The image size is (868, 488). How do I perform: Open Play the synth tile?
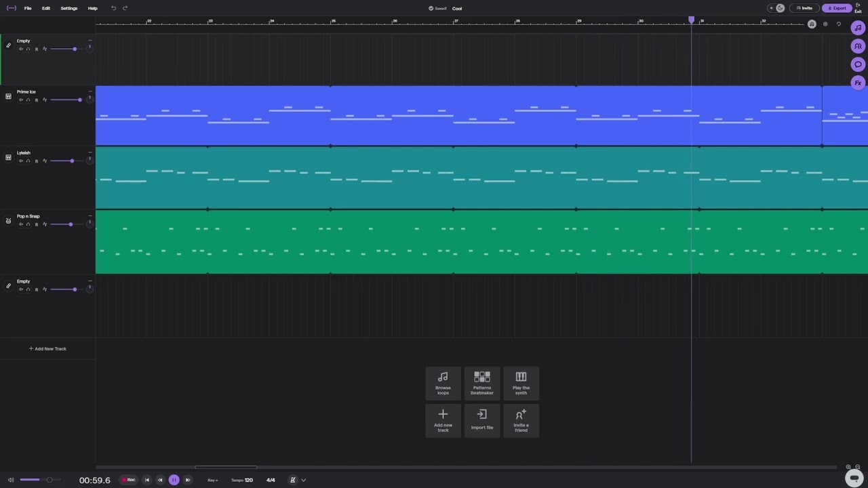pyautogui.click(x=521, y=383)
